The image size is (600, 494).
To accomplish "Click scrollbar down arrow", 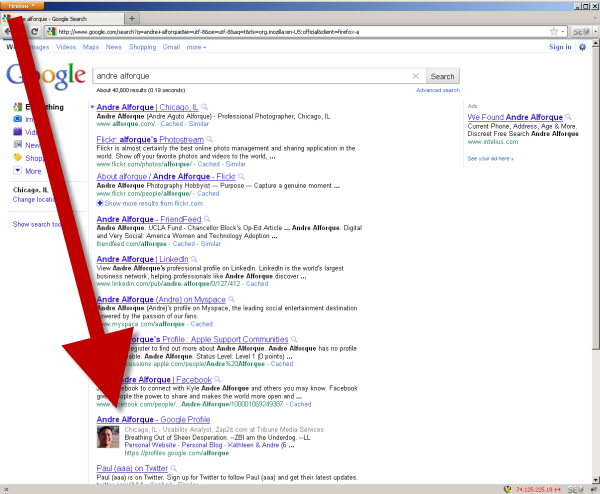I will [x=596, y=480].
